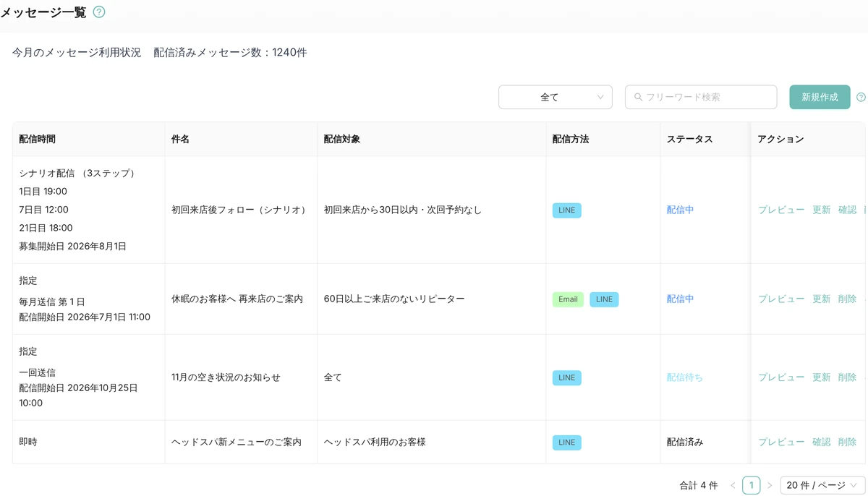Go to next page arrow in pagination

[x=770, y=485]
